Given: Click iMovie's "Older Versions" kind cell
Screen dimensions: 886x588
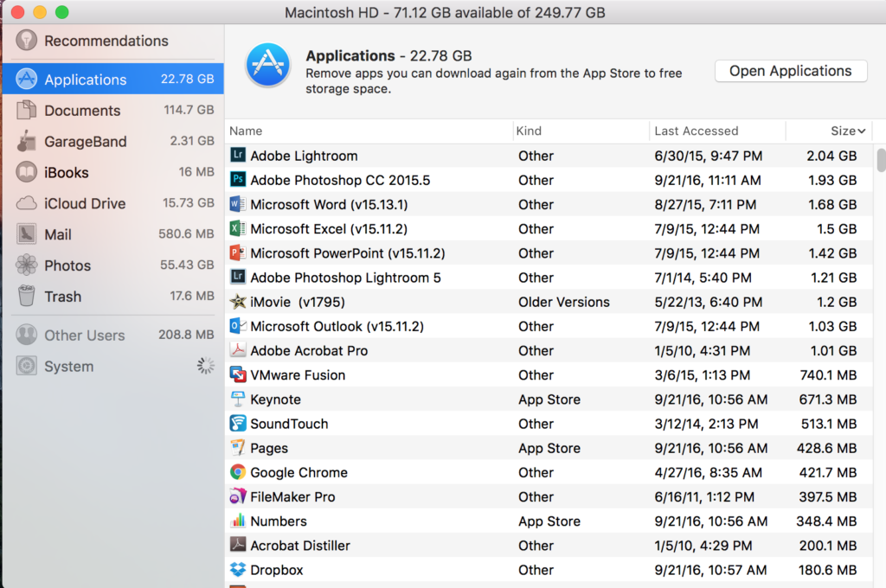Looking at the screenshot, I should pos(564,302).
